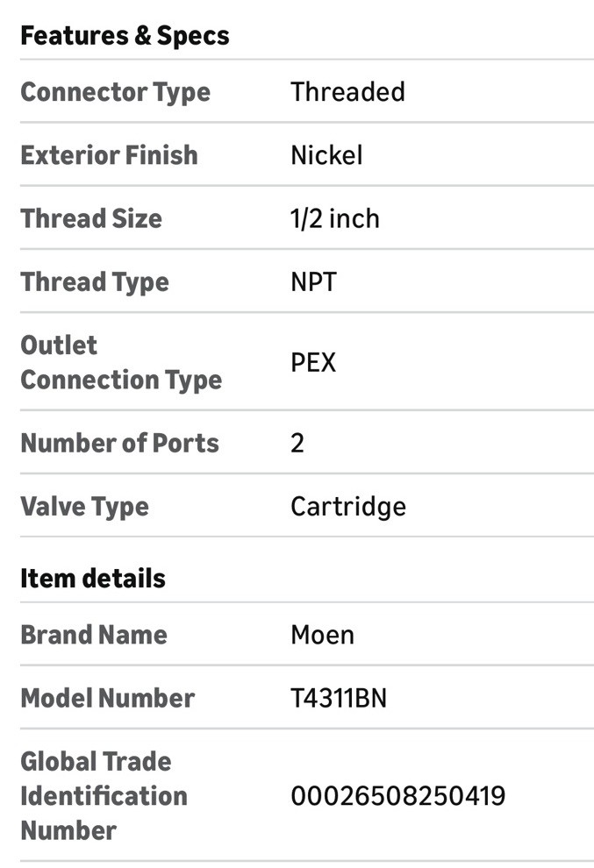
Task: Select the Number of Ports label
Action: (x=119, y=443)
